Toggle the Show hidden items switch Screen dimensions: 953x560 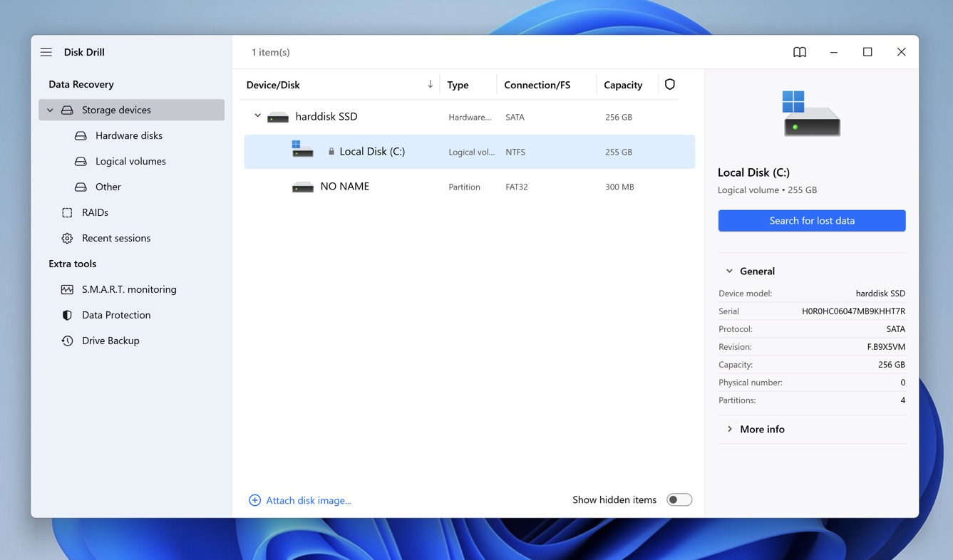(679, 500)
